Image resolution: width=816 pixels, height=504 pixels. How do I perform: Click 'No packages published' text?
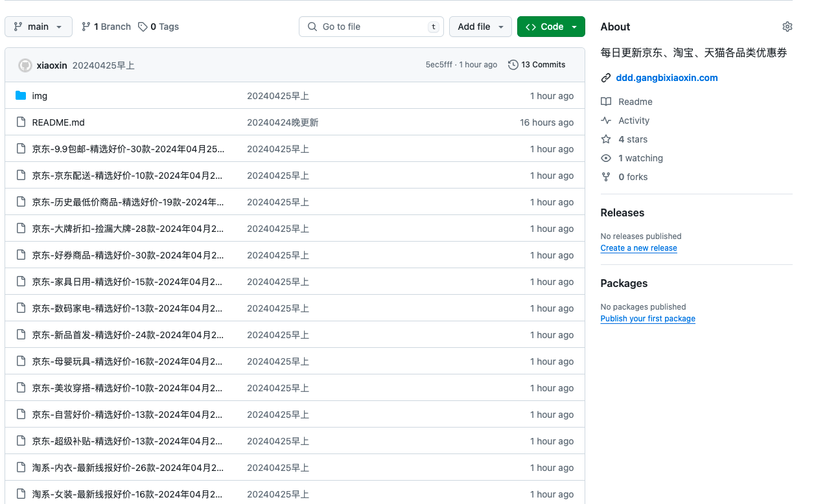(643, 307)
